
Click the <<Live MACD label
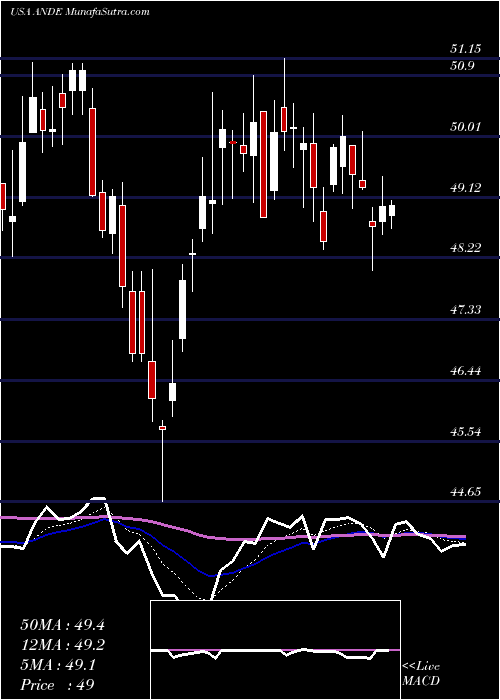[421, 674]
